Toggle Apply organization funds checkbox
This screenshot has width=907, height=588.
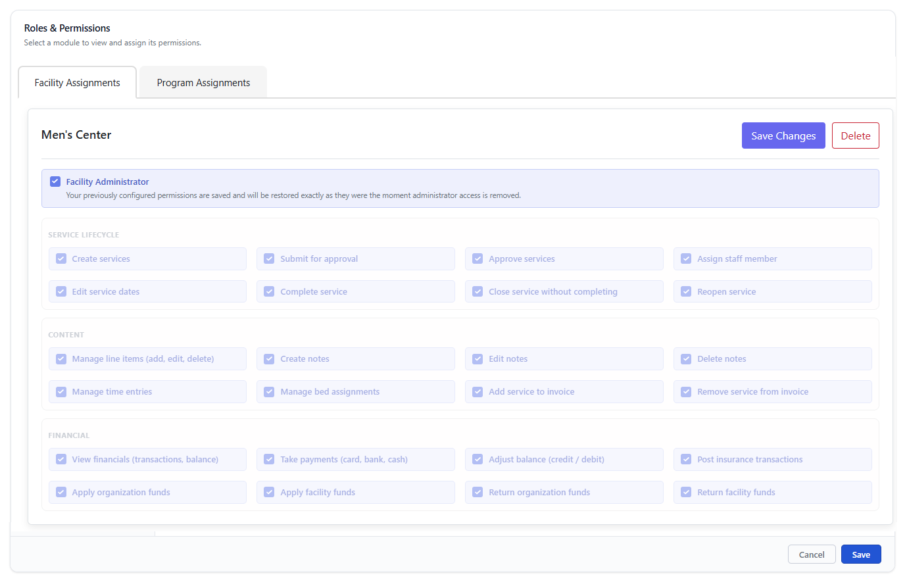coord(61,492)
